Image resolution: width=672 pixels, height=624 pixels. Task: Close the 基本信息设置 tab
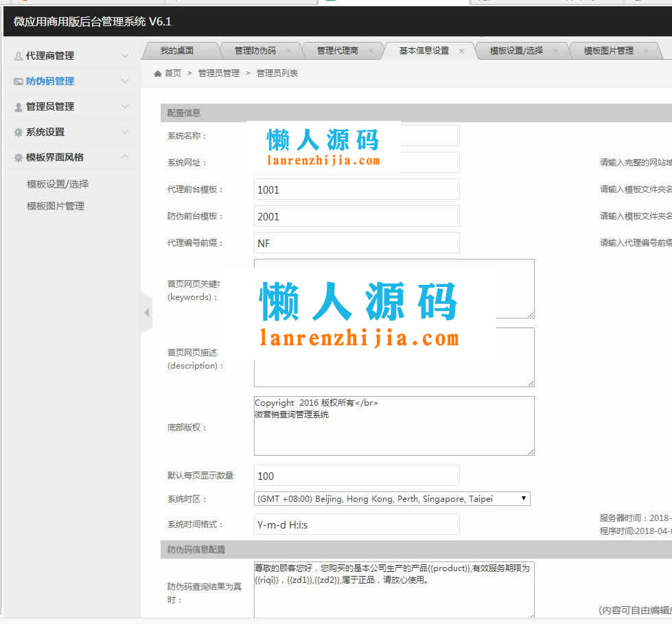(x=461, y=51)
